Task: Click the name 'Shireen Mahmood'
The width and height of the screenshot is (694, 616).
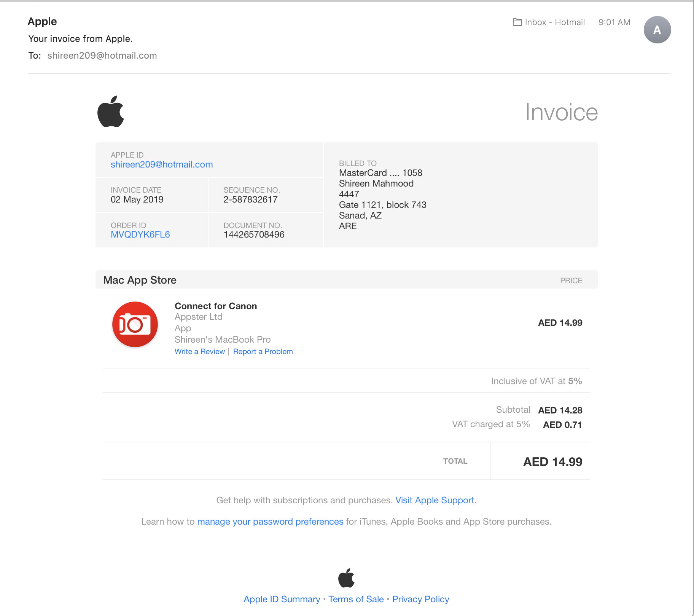Action: click(376, 184)
